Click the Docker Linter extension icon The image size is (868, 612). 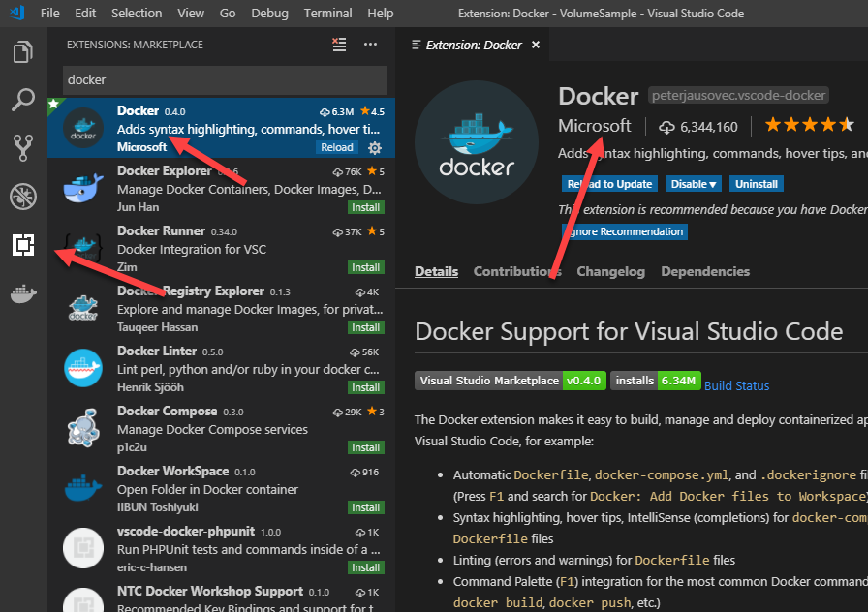(x=83, y=368)
